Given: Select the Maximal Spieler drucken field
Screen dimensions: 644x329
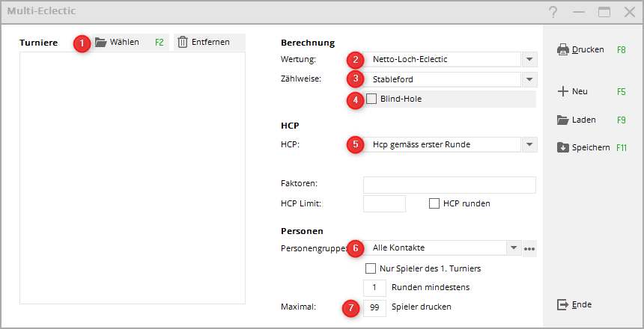Looking at the screenshot, I should 374,307.
